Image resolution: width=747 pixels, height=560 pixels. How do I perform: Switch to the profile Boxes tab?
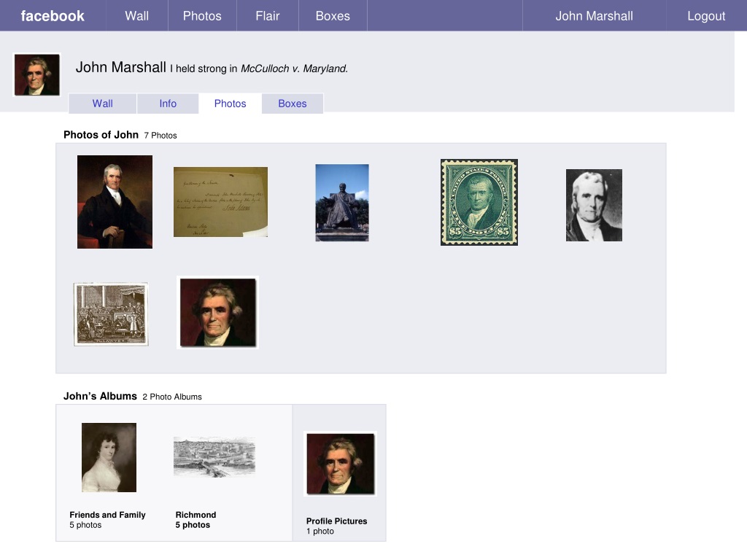(292, 104)
